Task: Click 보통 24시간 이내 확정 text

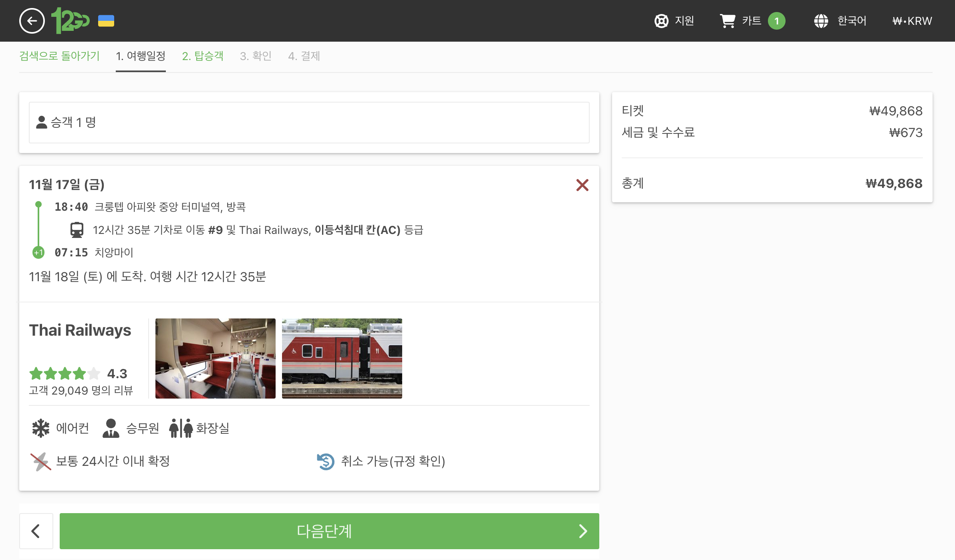Action: pyautogui.click(x=113, y=461)
